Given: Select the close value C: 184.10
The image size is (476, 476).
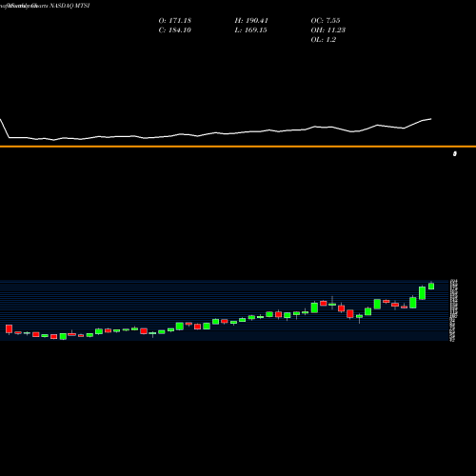Looking at the screenshot, I should 175,30.
